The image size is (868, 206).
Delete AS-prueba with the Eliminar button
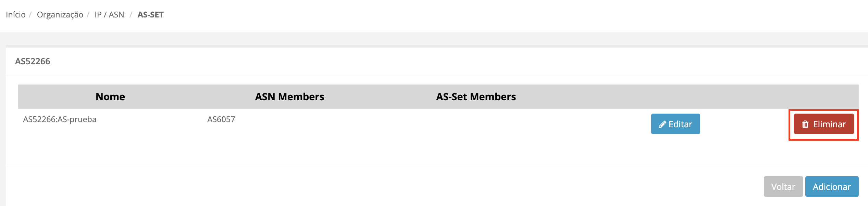coord(823,124)
